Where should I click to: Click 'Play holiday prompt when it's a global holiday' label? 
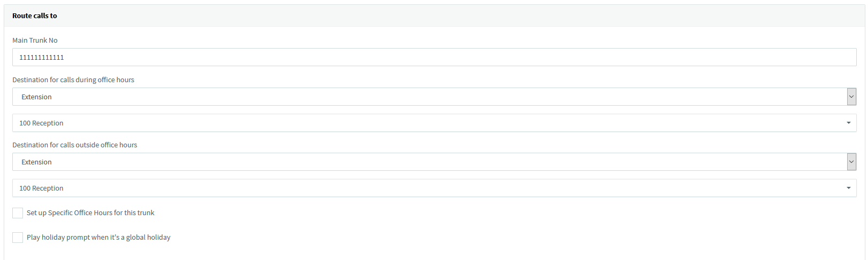pyautogui.click(x=98, y=238)
